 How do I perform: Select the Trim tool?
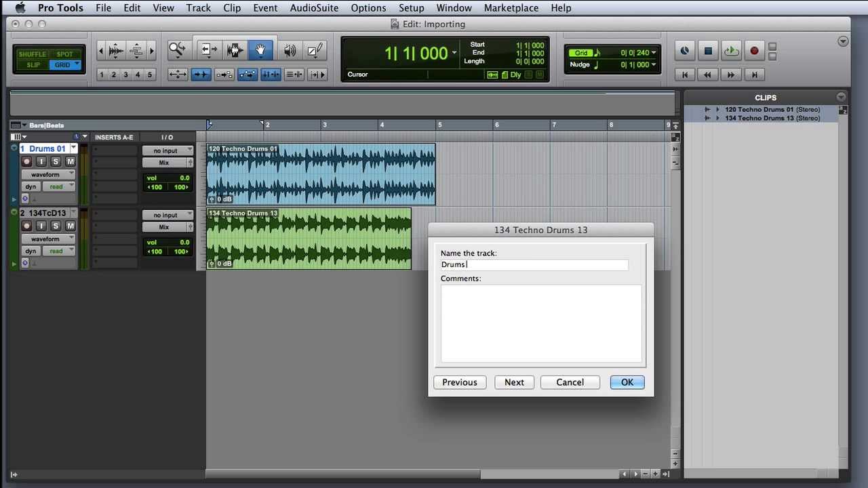click(209, 50)
